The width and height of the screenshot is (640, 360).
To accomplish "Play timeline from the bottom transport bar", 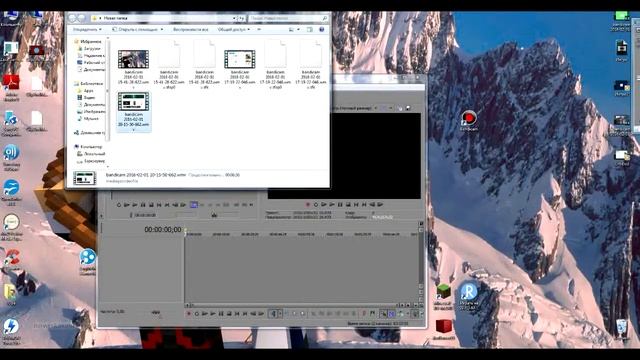I will tap(213, 313).
